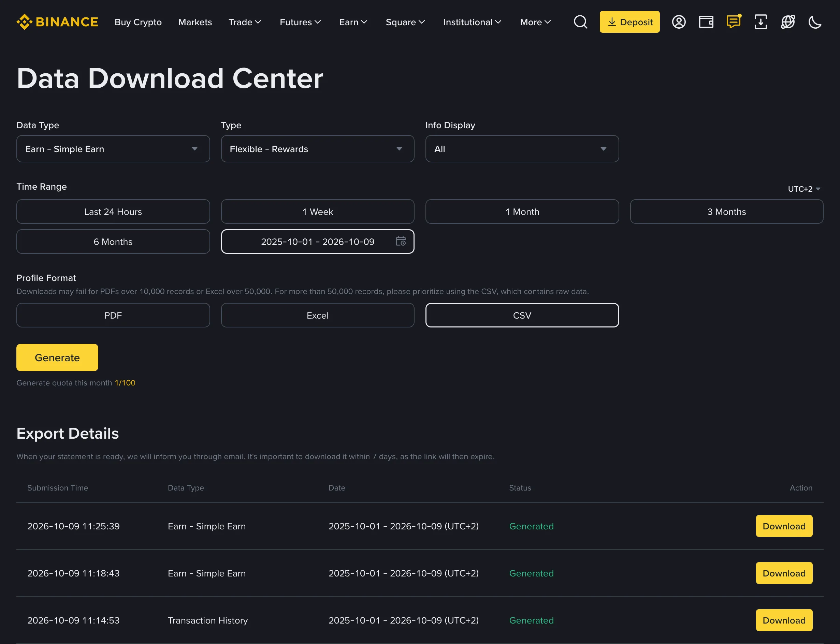
Task: Click the Transaction History data type cell
Action: [208, 620]
